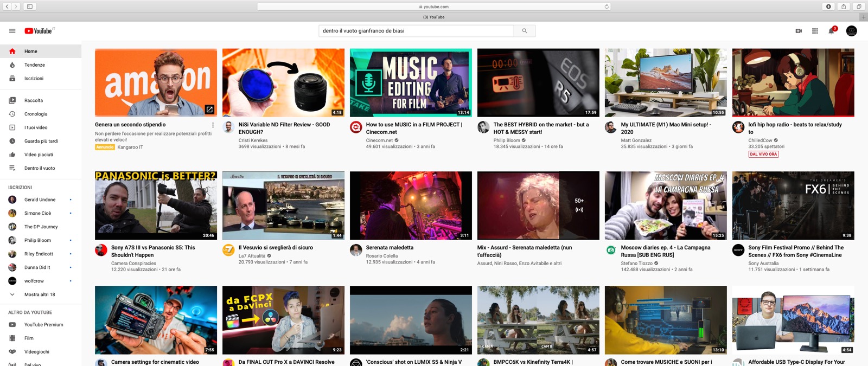Viewport: 868px width, 366px height.
Task: Click the Videogiochi icon in the sidebar
Action: pos(12,352)
